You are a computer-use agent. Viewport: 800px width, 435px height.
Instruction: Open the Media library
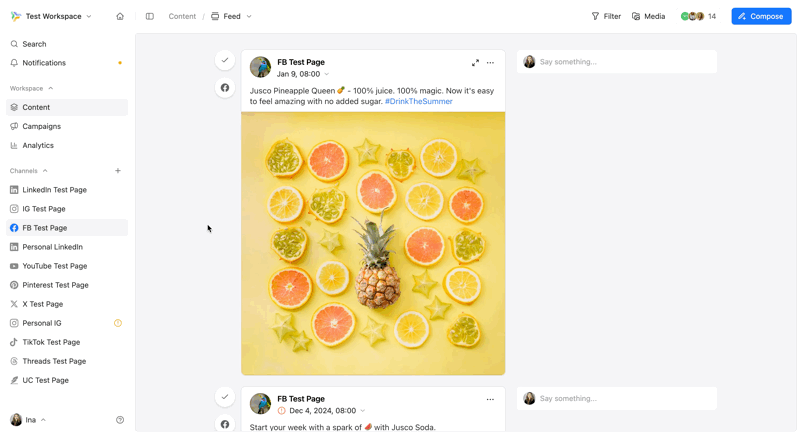pyautogui.click(x=648, y=16)
